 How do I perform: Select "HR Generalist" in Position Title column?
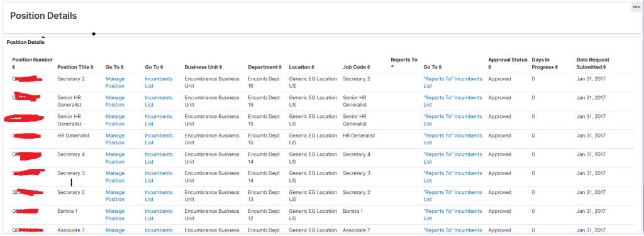click(73, 136)
